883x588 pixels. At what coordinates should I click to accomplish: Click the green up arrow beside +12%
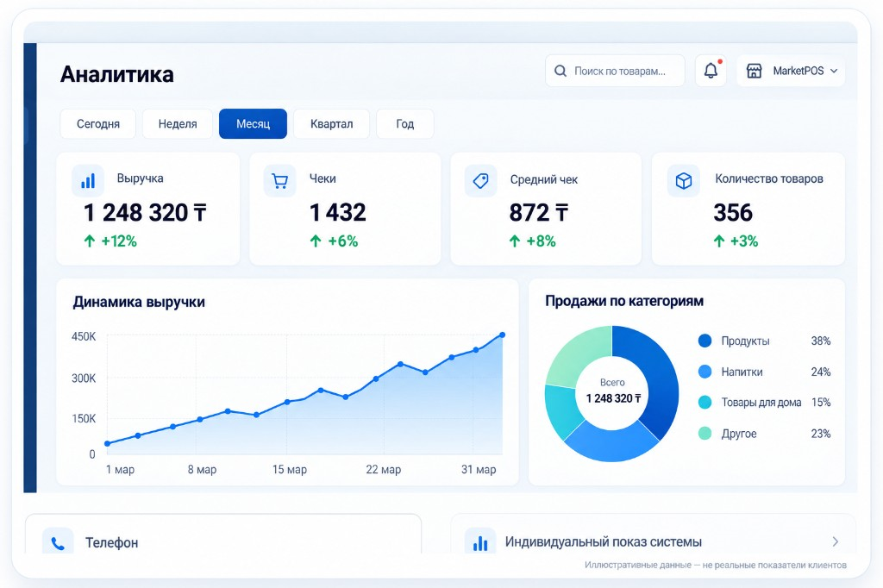[x=89, y=241]
